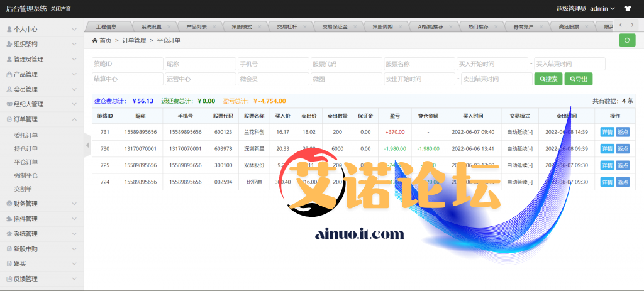The height and width of the screenshot is (291, 644).
Task: Expand the 插件管理 menu
Action: point(42,219)
